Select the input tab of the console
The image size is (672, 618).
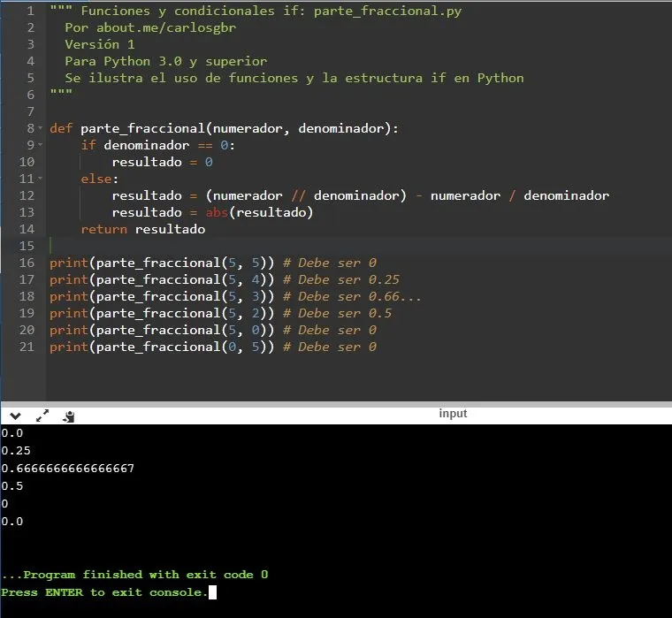click(453, 414)
